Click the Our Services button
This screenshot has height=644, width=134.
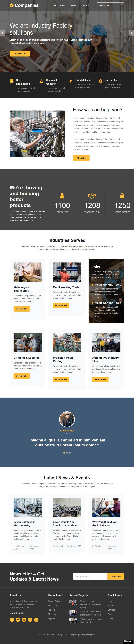point(20,53)
